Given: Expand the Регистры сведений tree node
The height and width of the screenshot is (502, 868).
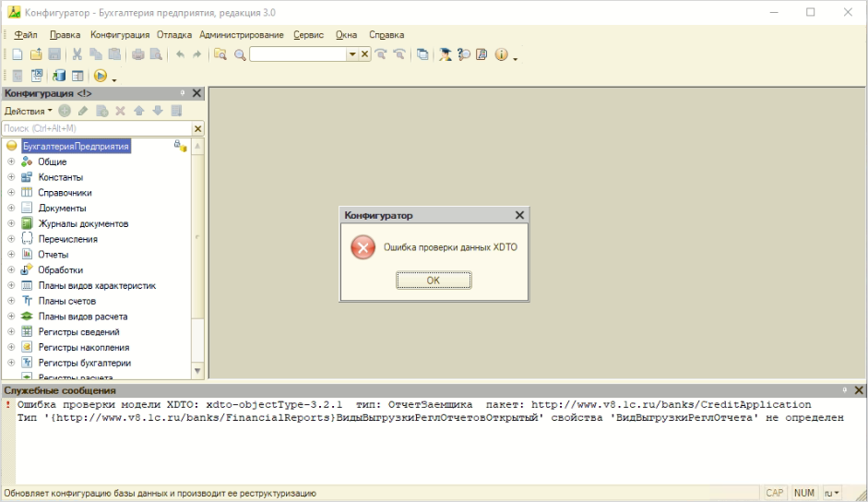Looking at the screenshot, I should pos(11,332).
